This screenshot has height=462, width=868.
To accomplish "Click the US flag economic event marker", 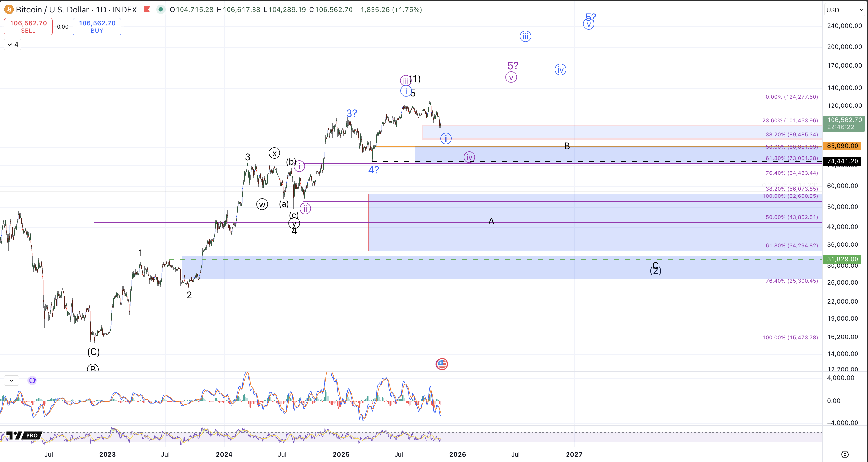I will (x=442, y=364).
